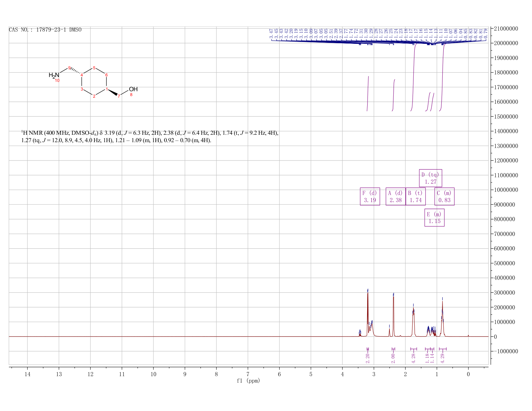Click the F (d) 3.19 multiplet box

tap(370, 196)
